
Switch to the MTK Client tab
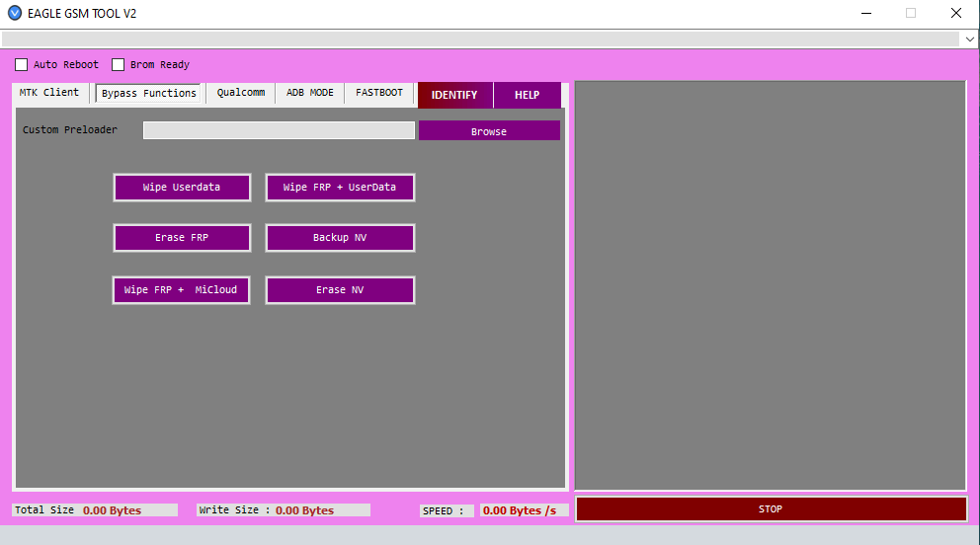click(x=49, y=93)
